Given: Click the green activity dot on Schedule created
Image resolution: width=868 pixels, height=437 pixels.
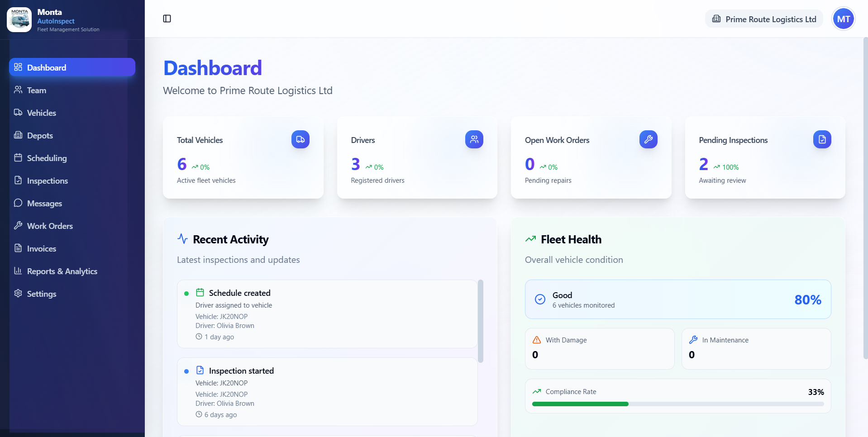Looking at the screenshot, I should [x=186, y=294].
